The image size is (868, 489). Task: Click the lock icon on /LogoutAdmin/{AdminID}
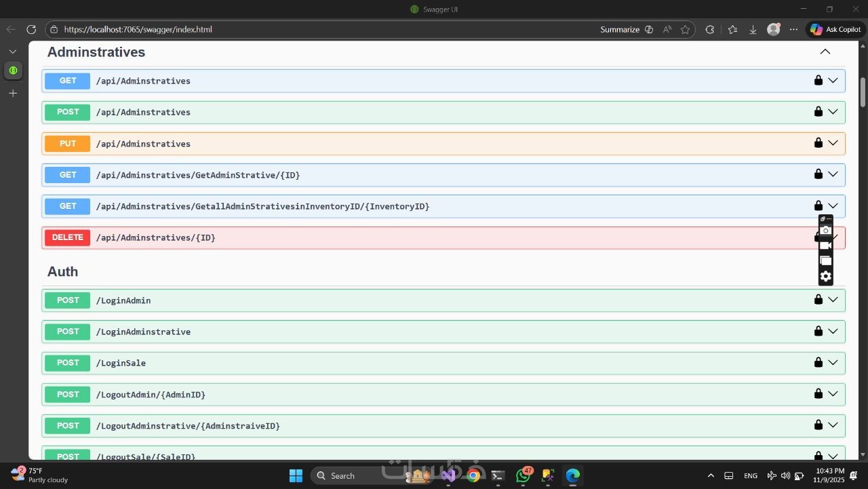coord(818,394)
